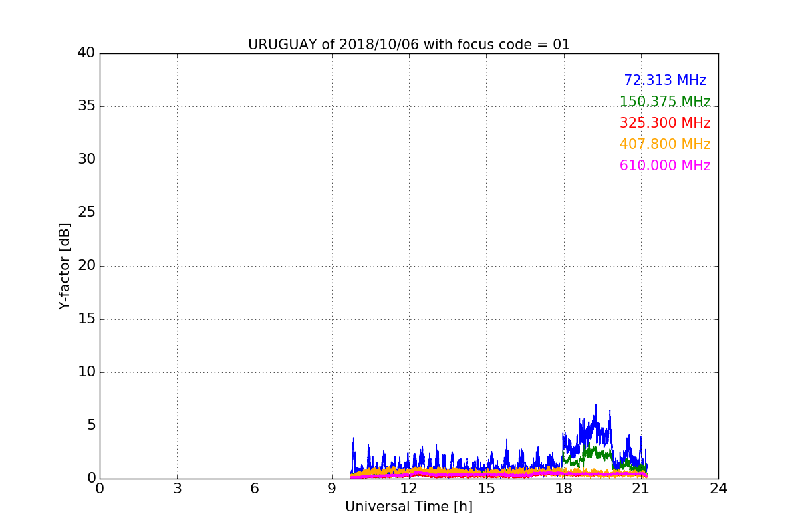Viewport: 798px width, 532px height.
Task: Select the 72.313 MHz legend label
Action: point(665,80)
